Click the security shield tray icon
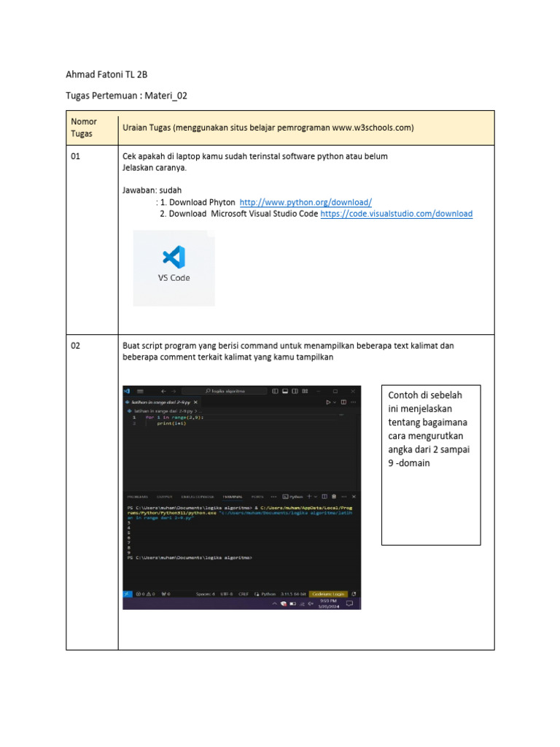 [284, 603]
